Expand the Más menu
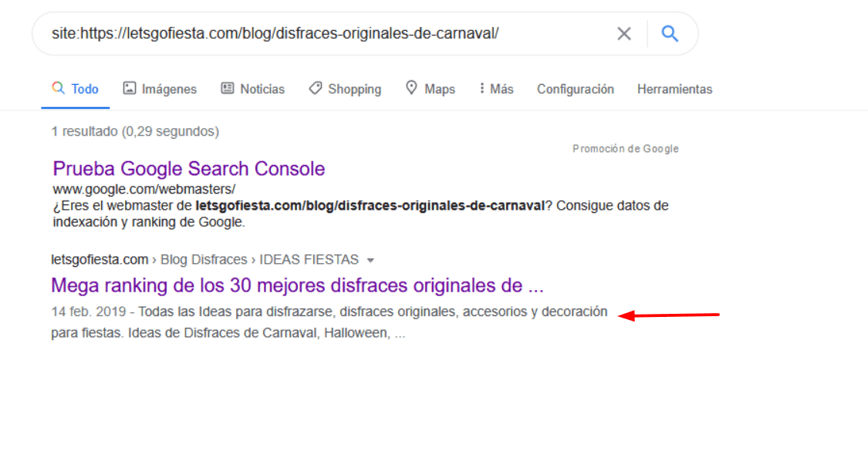Viewport: 868px width, 465px height. [x=497, y=89]
